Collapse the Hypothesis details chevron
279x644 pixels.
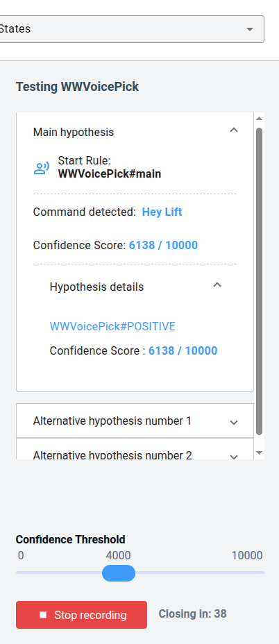pyautogui.click(x=217, y=285)
